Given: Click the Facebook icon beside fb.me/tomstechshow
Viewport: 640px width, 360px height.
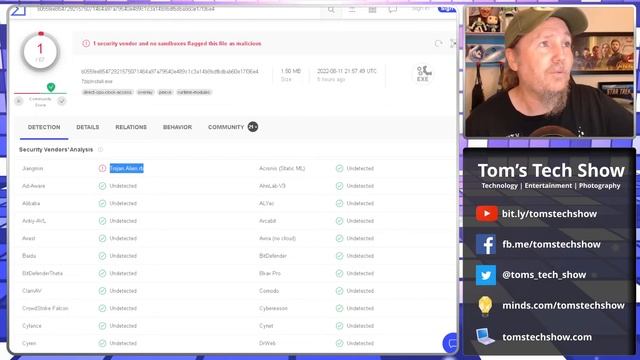Looking at the screenshot, I should 486,244.
